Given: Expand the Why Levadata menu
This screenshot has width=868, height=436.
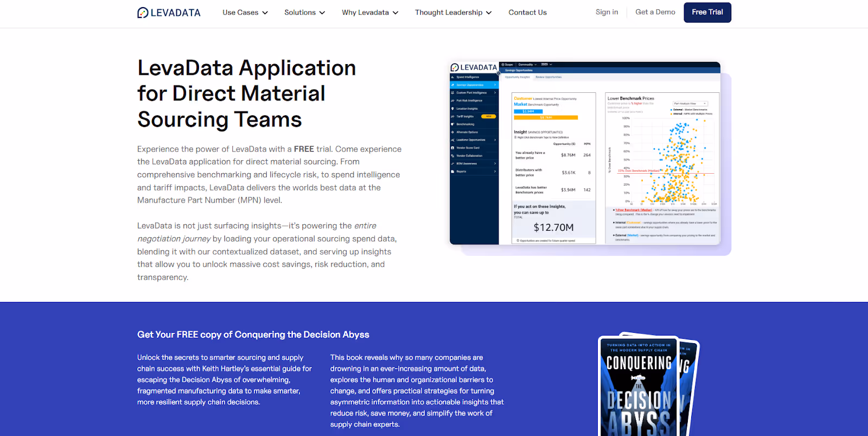Looking at the screenshot, I should tap(370, 12).
